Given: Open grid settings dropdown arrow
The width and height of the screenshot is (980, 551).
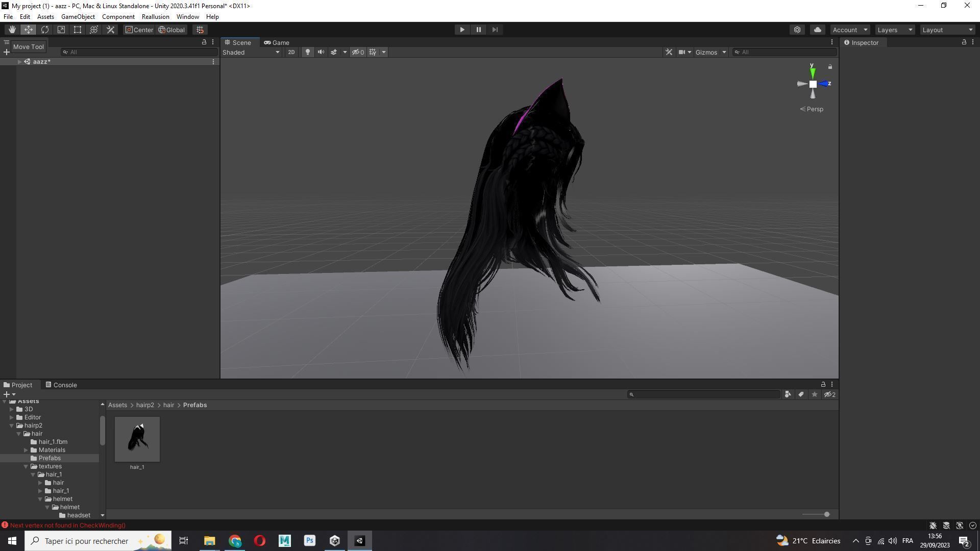Looking at the screenshot, I should (384, 52).
